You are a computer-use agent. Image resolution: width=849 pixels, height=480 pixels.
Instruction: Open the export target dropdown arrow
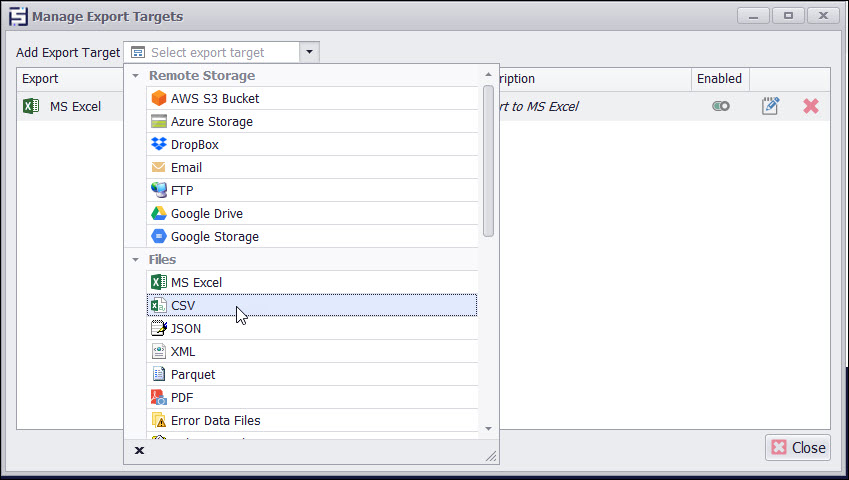pos(310,52)
